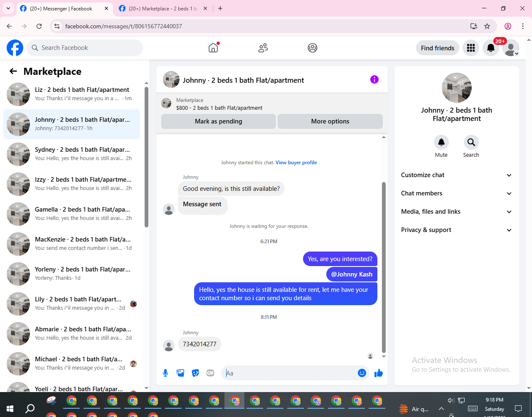
Task: Open Liz conversation in Marketplace list
Action: (71, 94)
